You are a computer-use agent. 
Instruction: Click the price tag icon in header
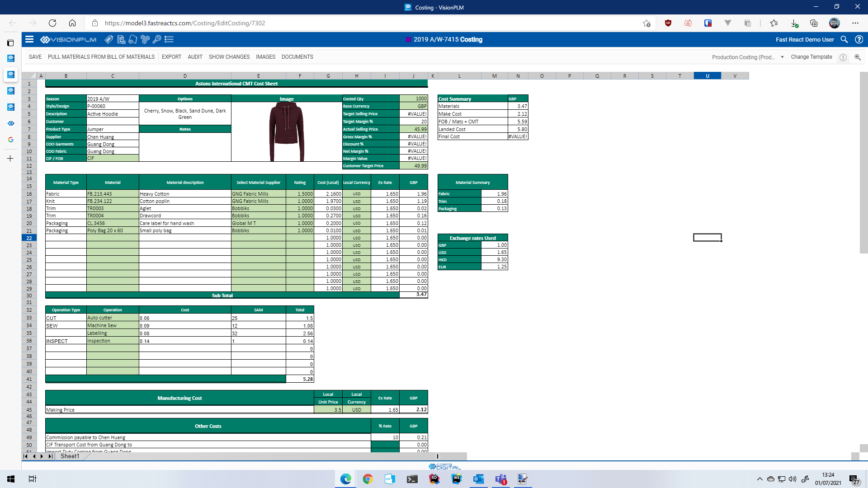109,39
